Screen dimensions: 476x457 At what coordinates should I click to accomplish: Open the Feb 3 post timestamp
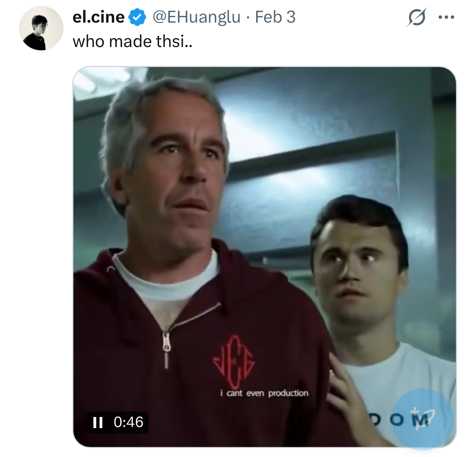pyautogui.click(x=275, y=17)
